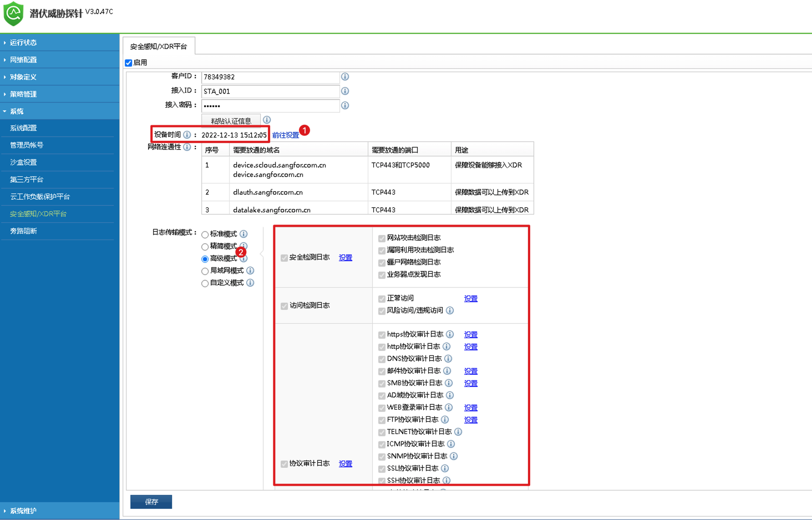Click info icon next to 局域网模式
The width and height of the screenshot is (812, 520).
250,271
